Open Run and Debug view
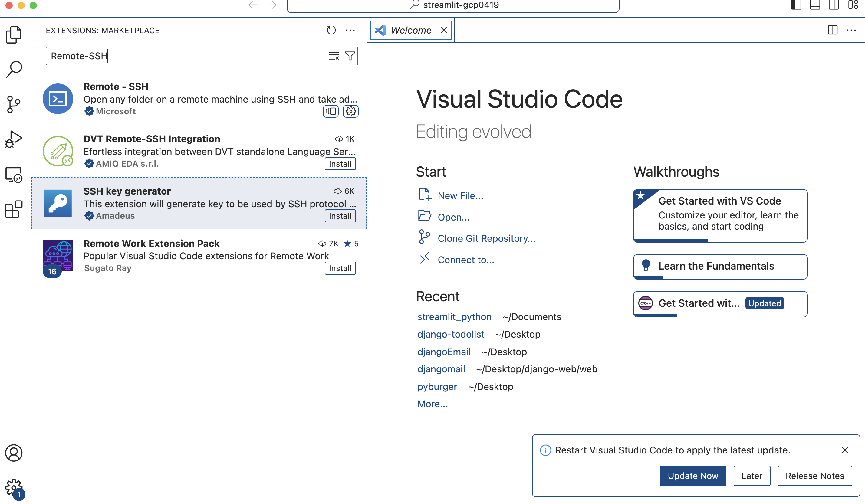 [x=14, y=139]
